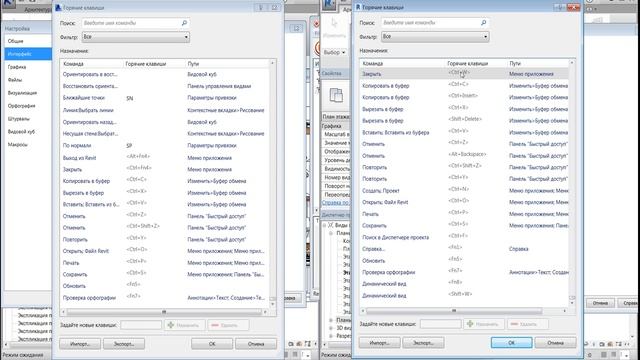The height and width of the screenshot is (360, 640).
Task: Sort by Команда column in left dialog
Action: tap(91, 64)
